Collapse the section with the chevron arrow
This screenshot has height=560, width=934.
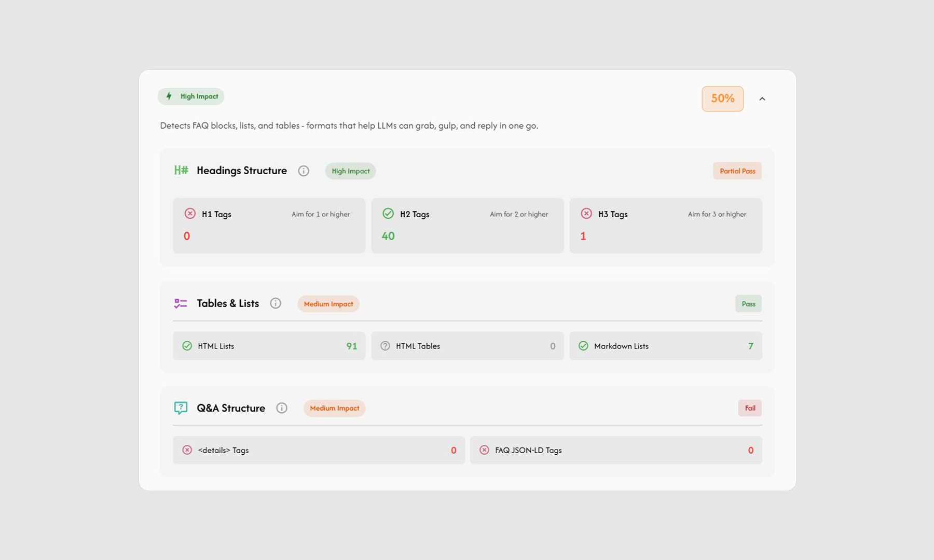click(762, 99)
